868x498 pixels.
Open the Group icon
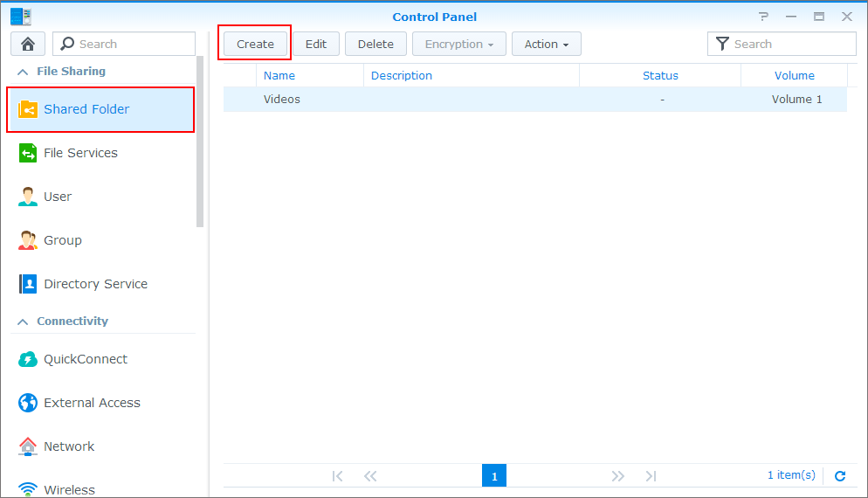point(28,240)
